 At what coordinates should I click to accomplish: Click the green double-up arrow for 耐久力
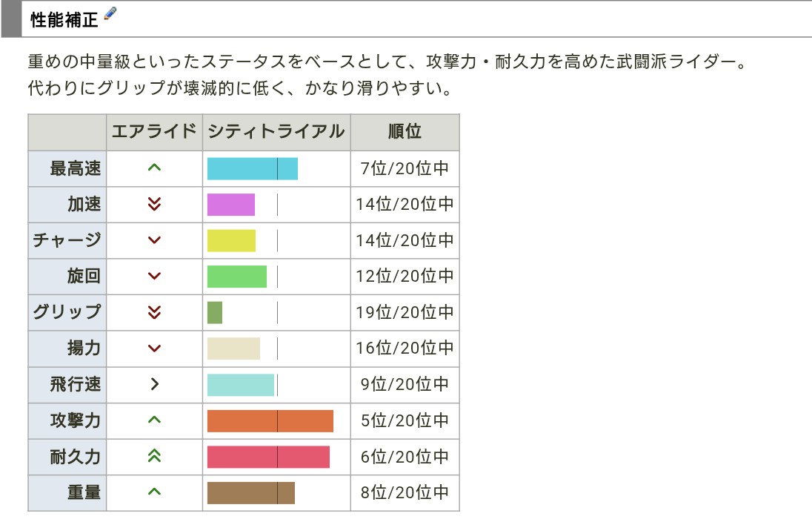[154, 457]
